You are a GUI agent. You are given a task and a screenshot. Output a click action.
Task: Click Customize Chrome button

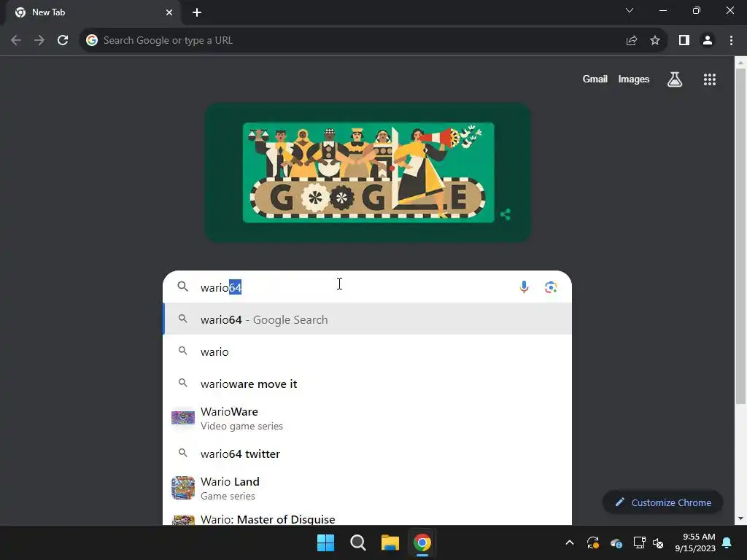pos(662,502)
